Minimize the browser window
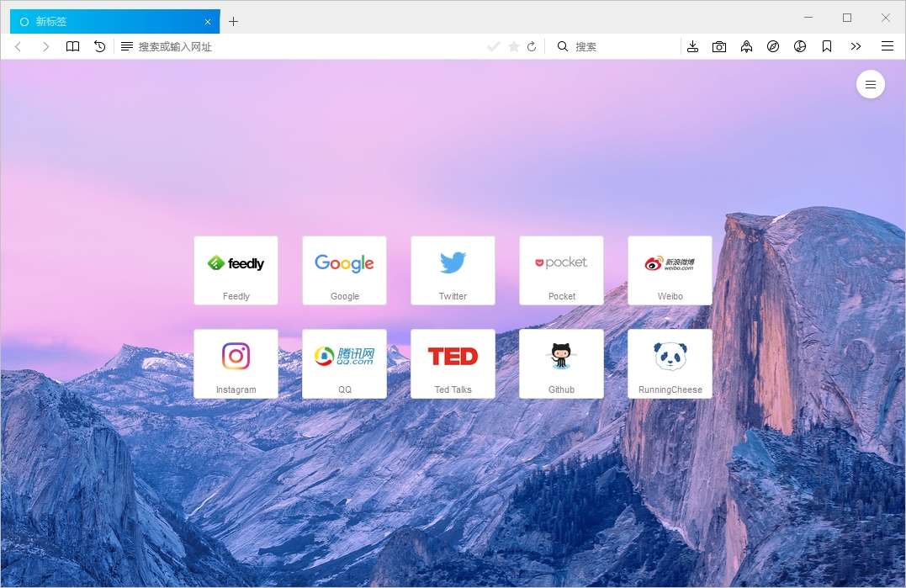 pos(808,18)
